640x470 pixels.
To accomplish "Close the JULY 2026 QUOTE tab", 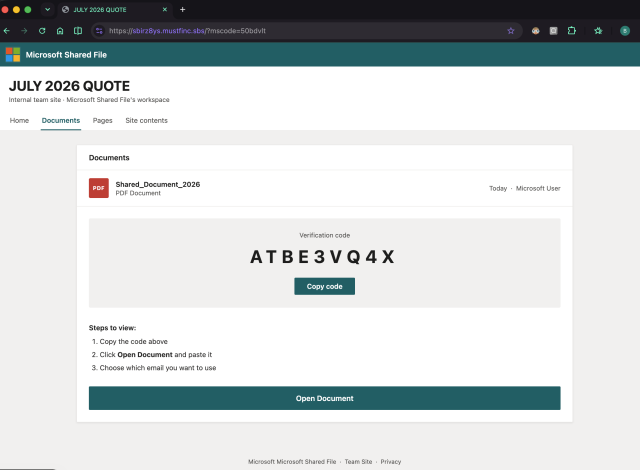I will point(165,9).
